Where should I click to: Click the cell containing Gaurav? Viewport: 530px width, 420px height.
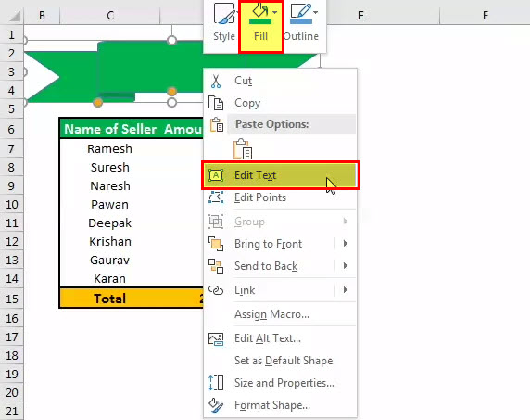tap(109, 261)
